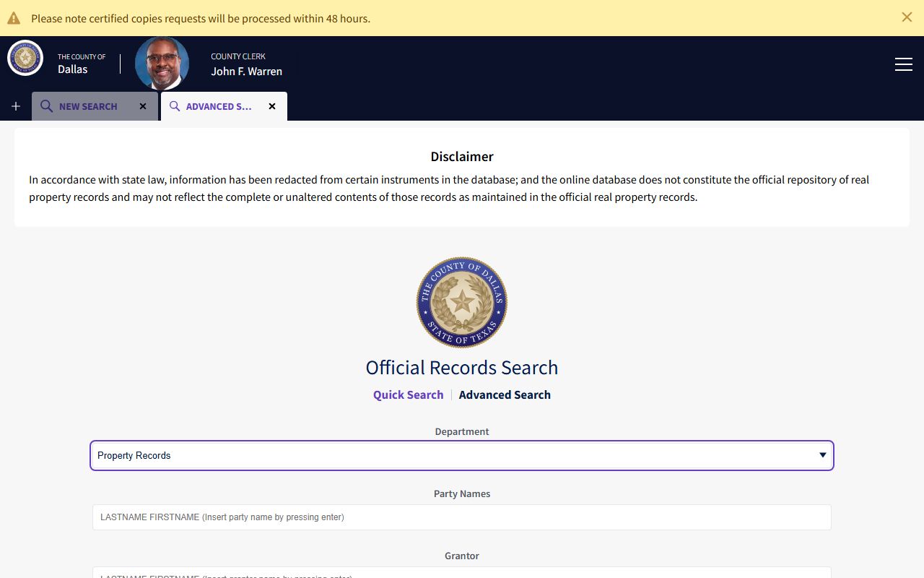This screenshot has height=578, width=924.
Task: Click the Grantor field label
Action: 462,556
